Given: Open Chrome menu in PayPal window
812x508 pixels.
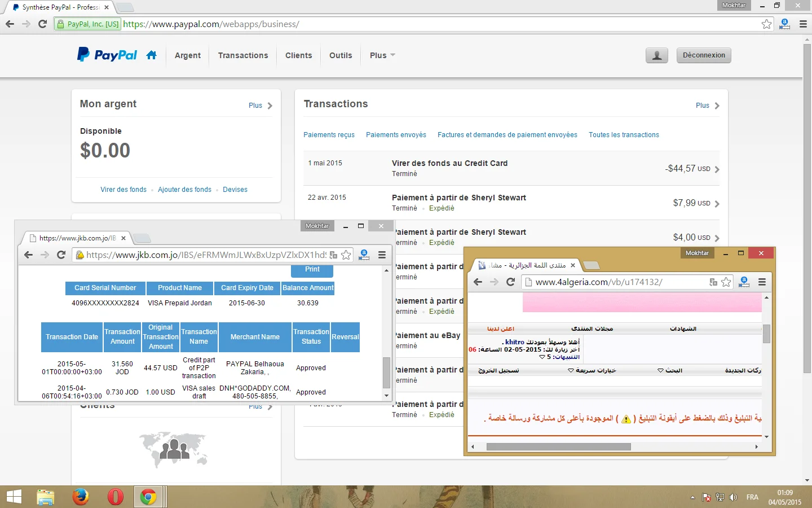Looking at the screenshot, I should 804,24.
